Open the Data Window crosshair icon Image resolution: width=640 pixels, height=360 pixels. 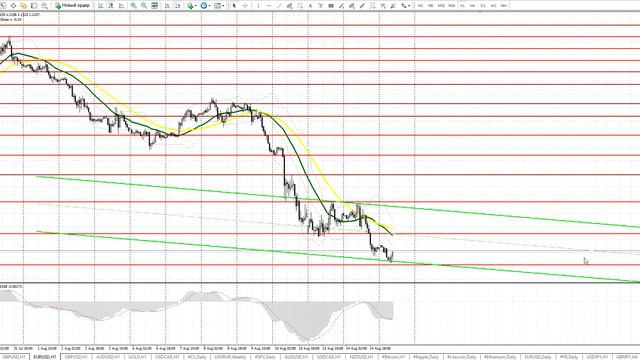point(13,6)
